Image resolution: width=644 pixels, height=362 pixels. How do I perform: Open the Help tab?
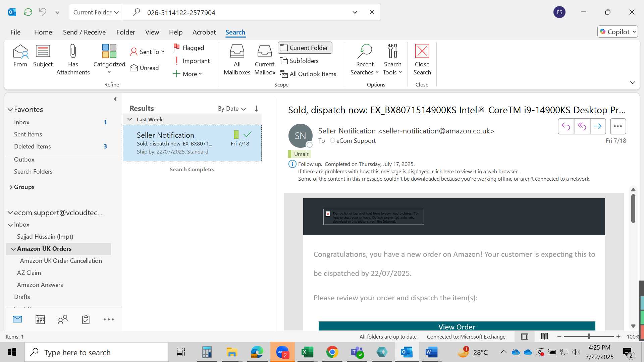(x=176, y=32)
